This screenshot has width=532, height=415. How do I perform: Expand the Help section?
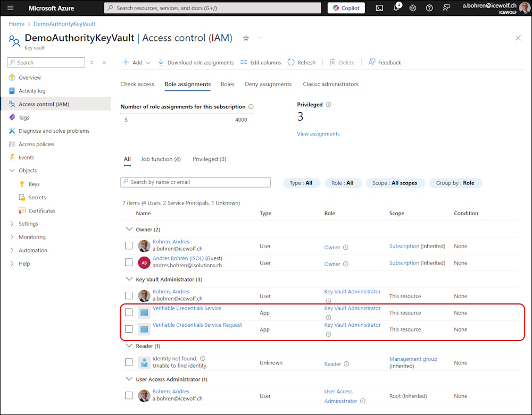point(12,264)
